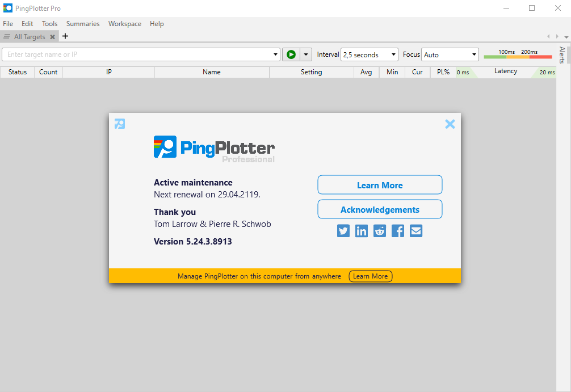Viewport: 571px width, 392px height.
Task: Sort by Count column header
Action: pos(48,72)
